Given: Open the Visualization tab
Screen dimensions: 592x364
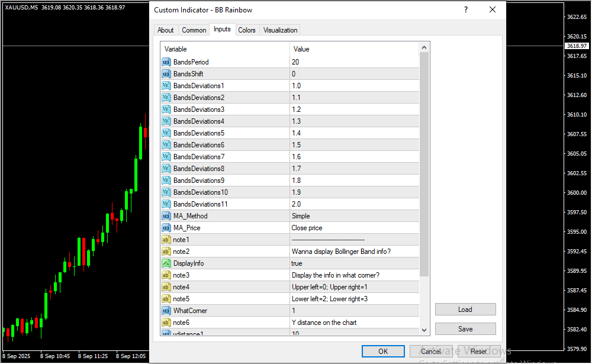Looking at the screenshot, I should pyautogui.click(x=281, y=30).
